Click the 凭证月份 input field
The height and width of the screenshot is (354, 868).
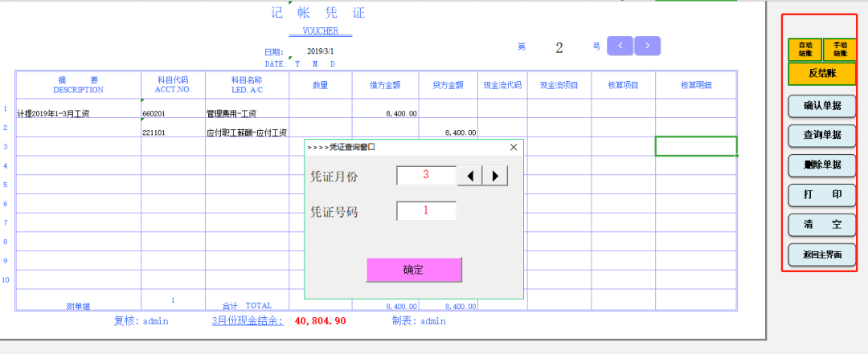(x=426, y=175)
